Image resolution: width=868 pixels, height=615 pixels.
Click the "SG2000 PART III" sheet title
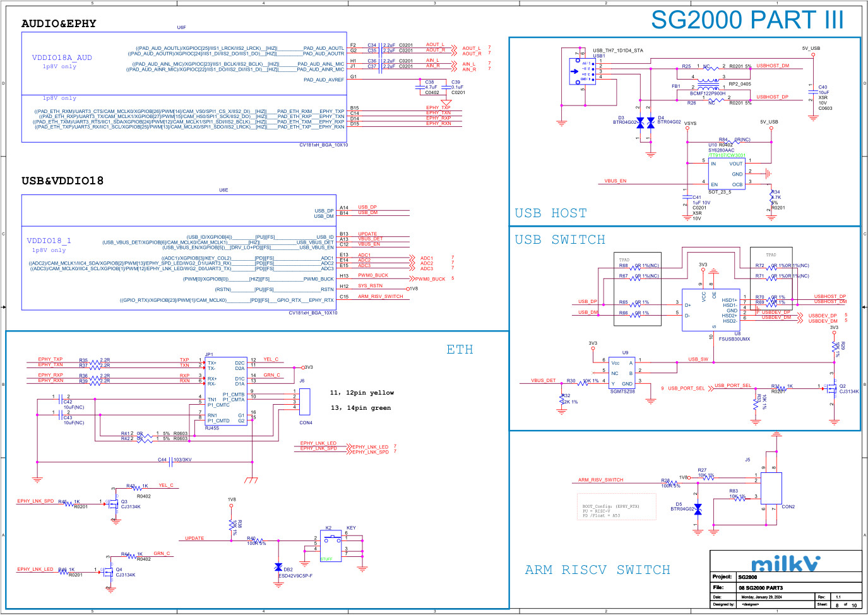(x=747, y=20)
